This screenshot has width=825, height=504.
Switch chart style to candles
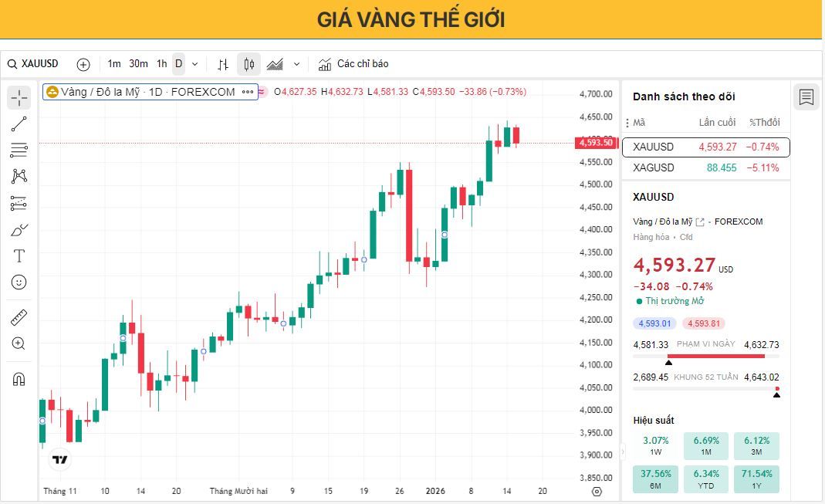(x=249, y=64)
